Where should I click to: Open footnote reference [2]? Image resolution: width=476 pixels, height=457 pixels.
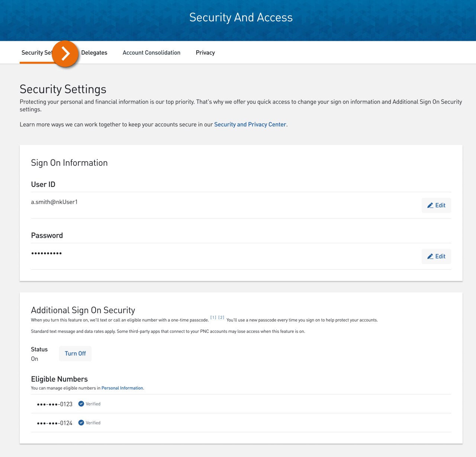221,317
